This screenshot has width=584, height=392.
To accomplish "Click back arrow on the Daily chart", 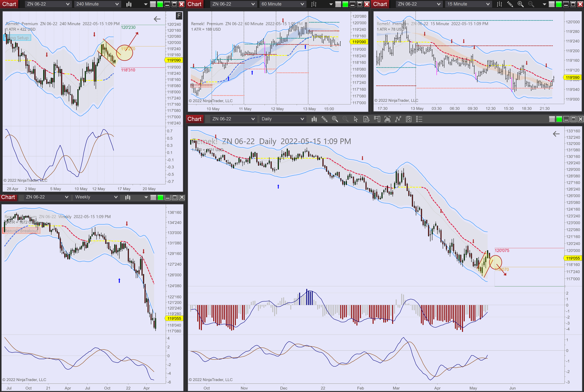I will pos(556,134).
